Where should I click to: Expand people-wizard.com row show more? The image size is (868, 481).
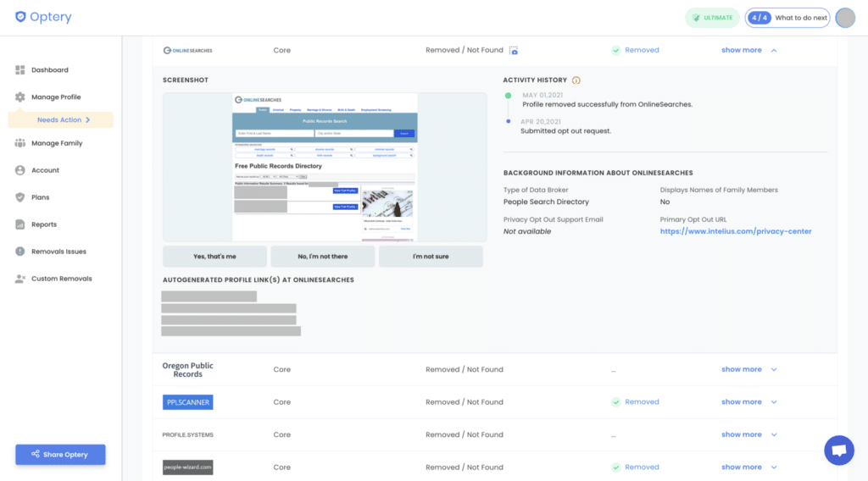(749, 467)
